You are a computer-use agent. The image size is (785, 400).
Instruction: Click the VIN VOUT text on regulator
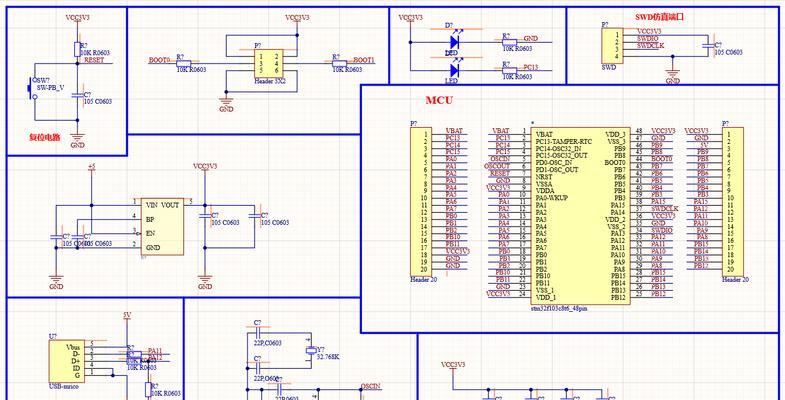(162, 205)
